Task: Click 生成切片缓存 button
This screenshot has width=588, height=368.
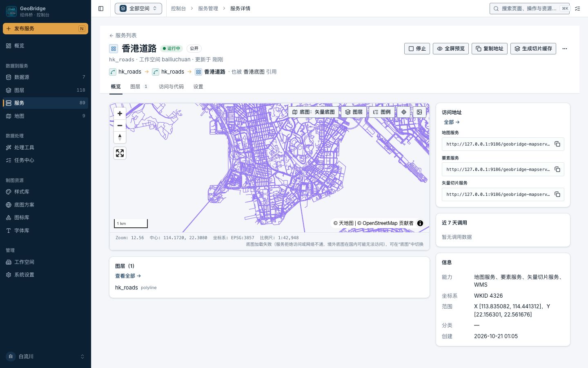Action: (533, 49)
